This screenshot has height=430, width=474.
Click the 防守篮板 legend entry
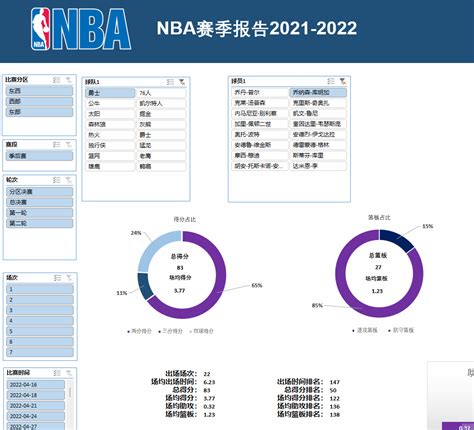pos(401,330)
